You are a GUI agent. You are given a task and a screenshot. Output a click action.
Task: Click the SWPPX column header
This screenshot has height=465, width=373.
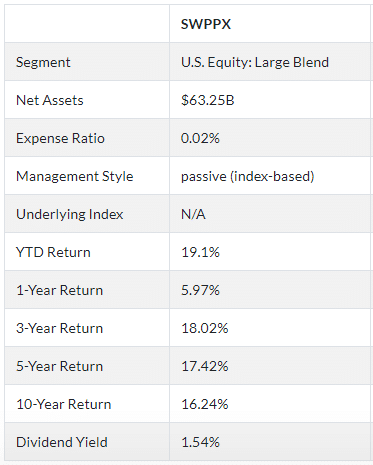(206, 24)
